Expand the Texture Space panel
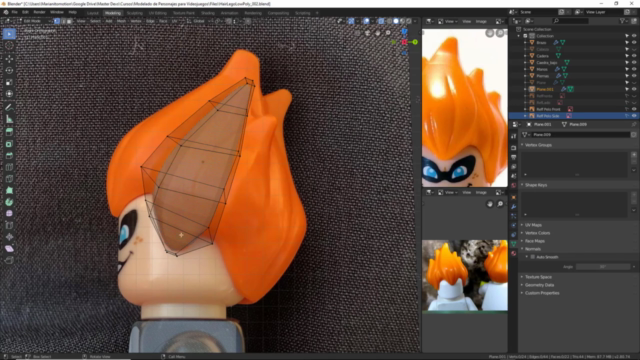The width and height of the screenshot is (640, 360). (x=522, y=277)
